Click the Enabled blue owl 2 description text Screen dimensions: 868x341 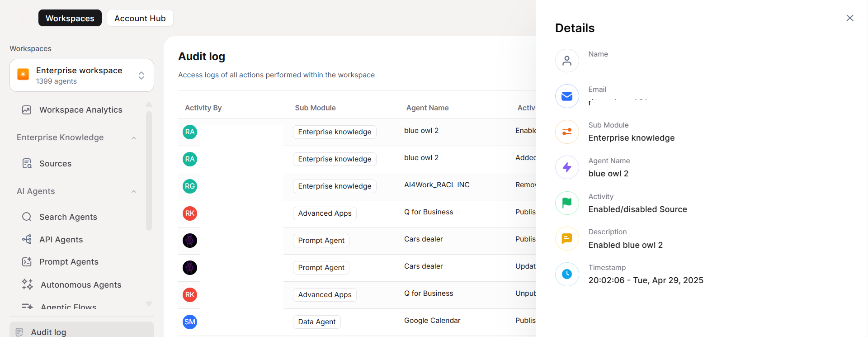pyautogui.click(x=625, y=245)
